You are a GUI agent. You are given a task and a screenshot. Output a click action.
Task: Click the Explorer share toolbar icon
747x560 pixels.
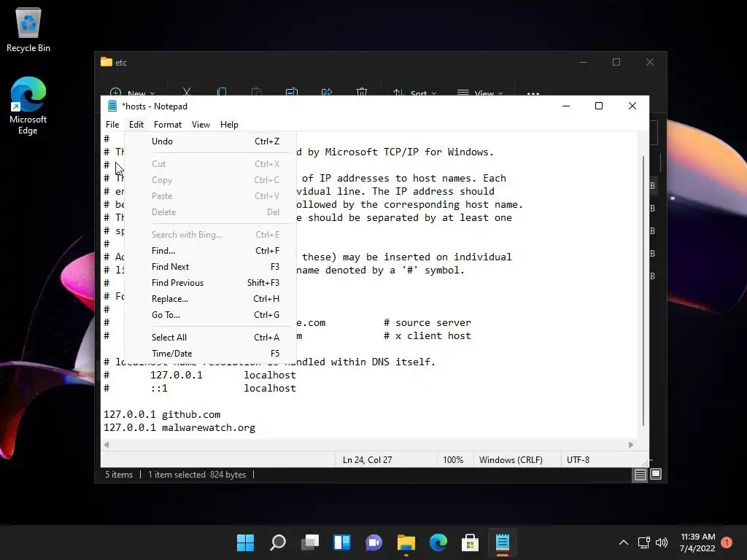point(327,91)
